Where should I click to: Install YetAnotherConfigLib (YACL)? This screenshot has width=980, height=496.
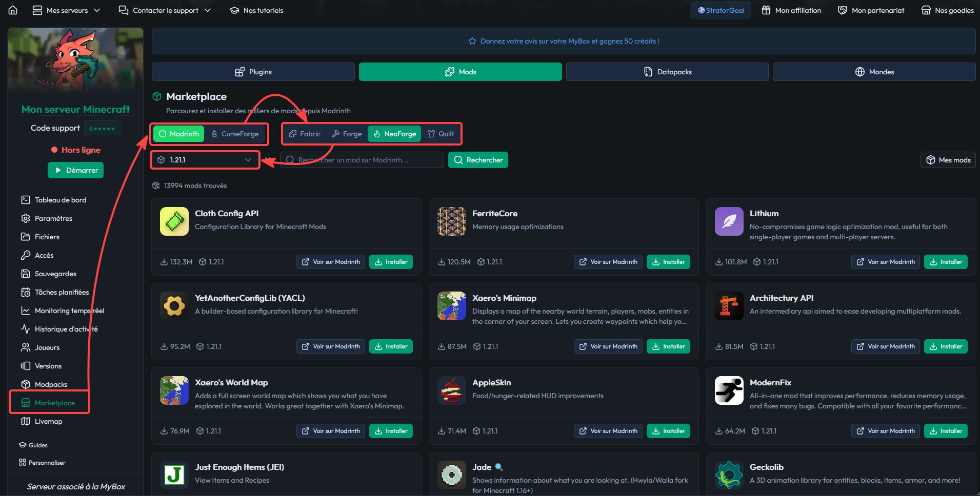[x=391, y=346]
